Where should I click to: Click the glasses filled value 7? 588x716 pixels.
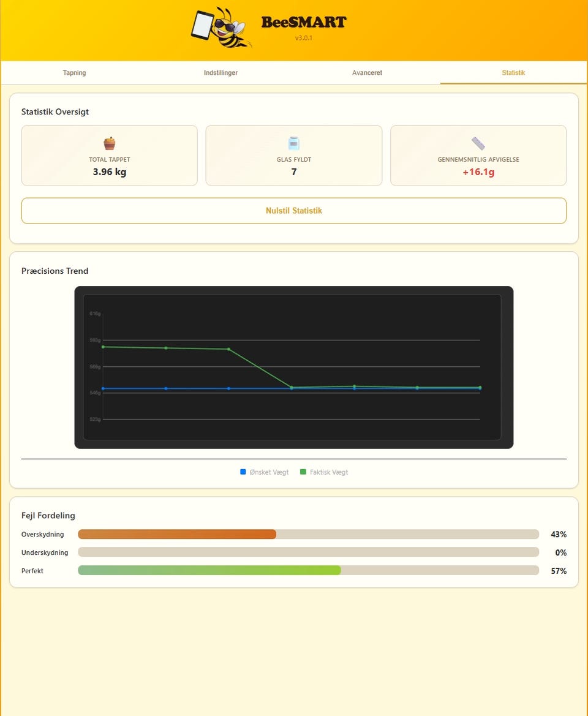pyautogui.click(x=294, y=171)
